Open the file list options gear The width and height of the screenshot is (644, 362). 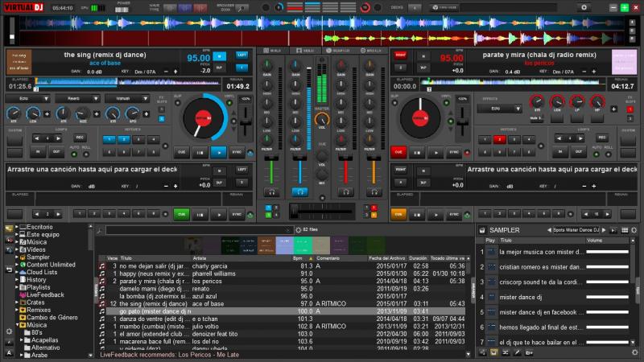click(x=299, y=230)
